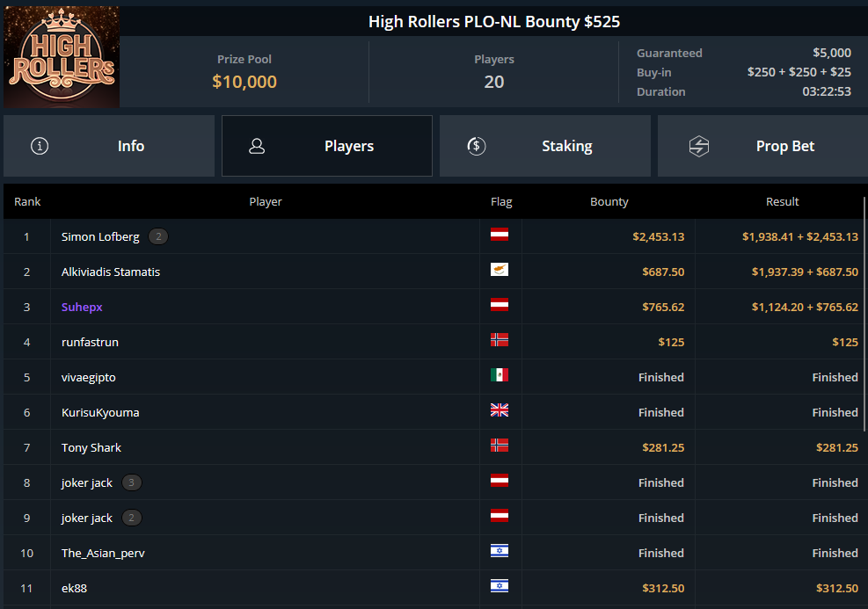
Task: Click vivaegipto's Mexico flag
Action: pyautogui.click(x=500, y=375)
